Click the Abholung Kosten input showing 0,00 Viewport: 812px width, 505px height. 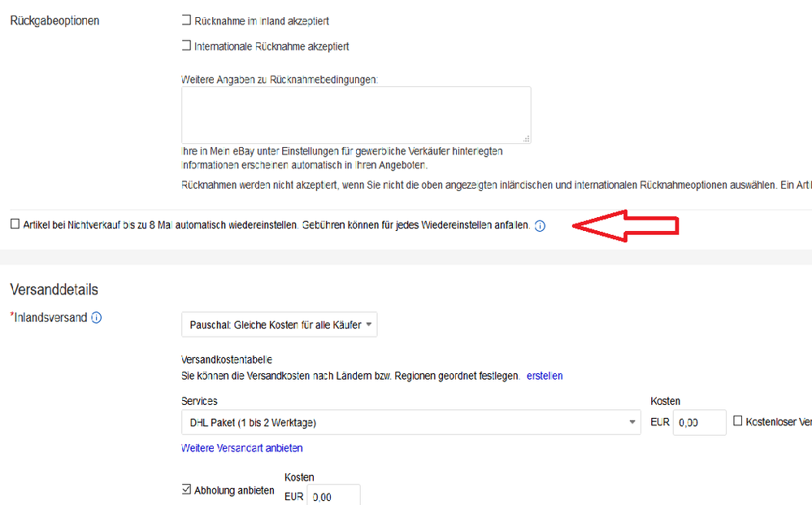coord(333,495)
